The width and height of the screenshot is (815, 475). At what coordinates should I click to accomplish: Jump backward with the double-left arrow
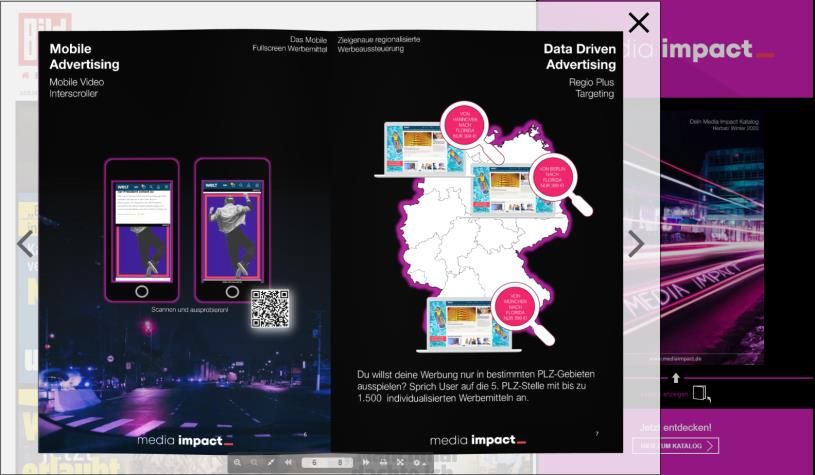(x=288, y=462)
